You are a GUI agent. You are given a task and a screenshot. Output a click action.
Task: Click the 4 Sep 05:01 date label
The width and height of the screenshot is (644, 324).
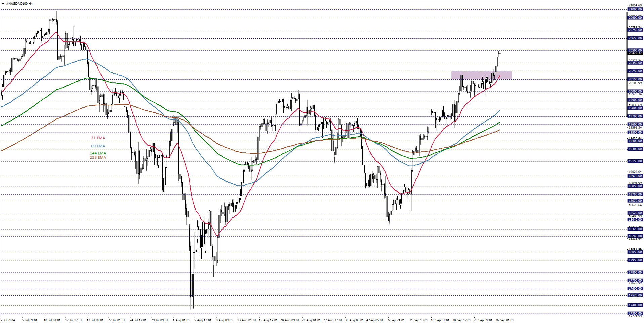coord(375,320)
